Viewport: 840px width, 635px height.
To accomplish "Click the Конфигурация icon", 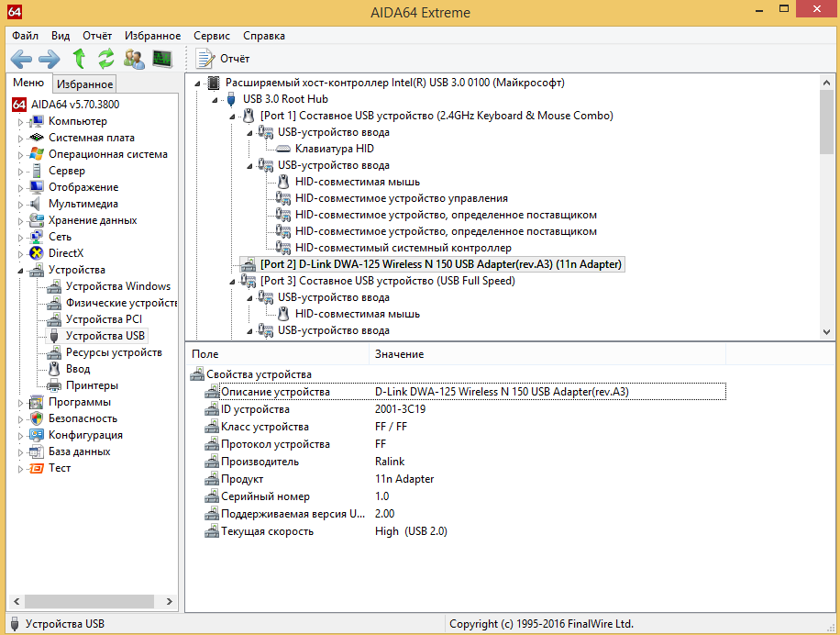I will click(37, 435).
